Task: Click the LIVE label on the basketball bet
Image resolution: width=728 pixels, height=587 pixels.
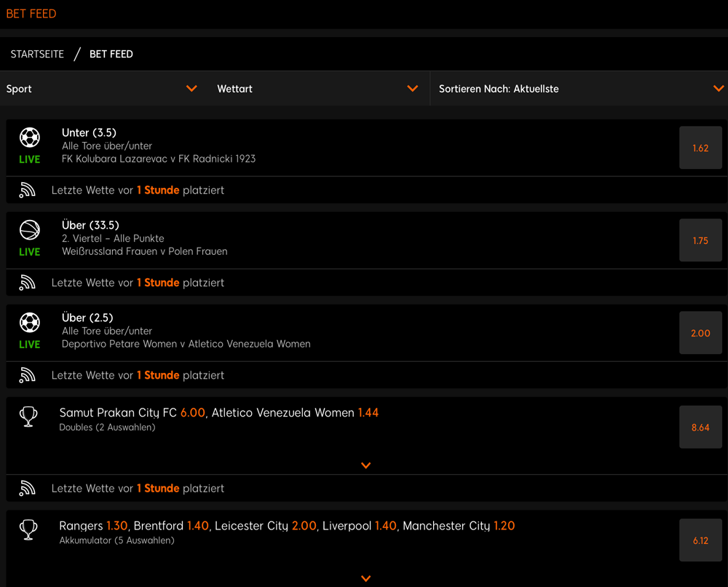Action: [x=30, y=252]
